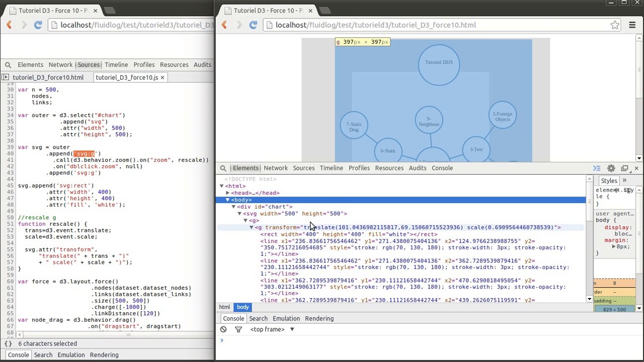Screen dimensions: 644x362
Task: Click the 5-Foreign Objects node circle
Action: click(x=502, y=115)
